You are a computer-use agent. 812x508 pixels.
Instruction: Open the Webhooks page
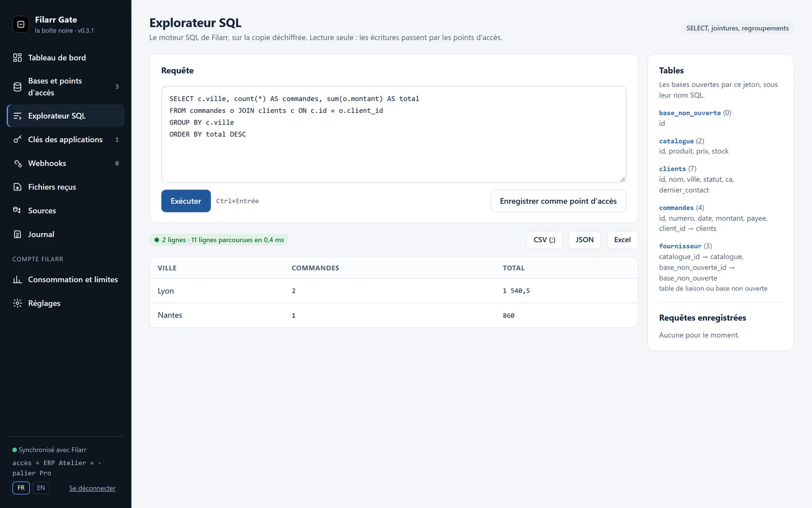65,163
